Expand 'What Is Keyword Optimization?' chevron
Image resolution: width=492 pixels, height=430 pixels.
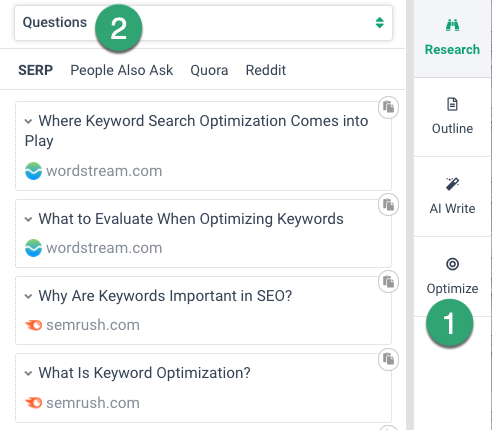pos(28,373)
